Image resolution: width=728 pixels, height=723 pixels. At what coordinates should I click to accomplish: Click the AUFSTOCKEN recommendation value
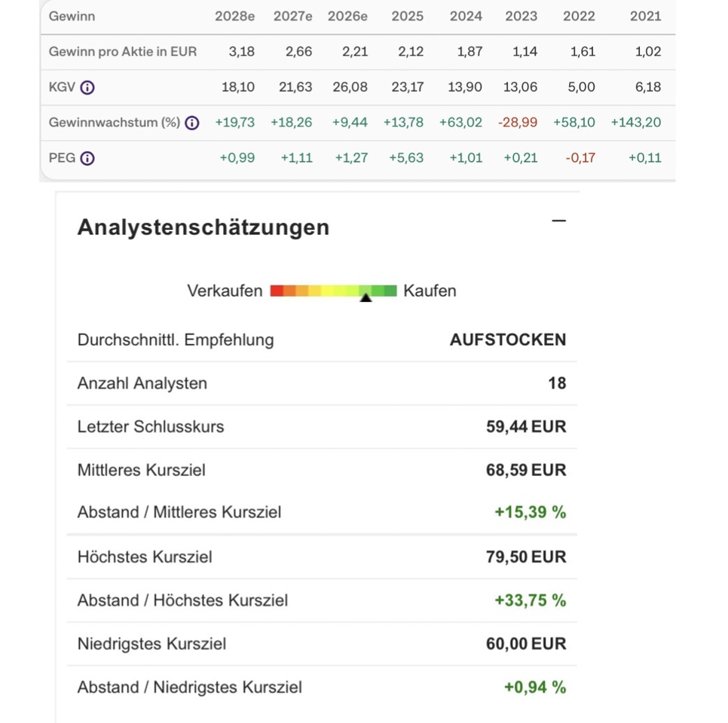(507, 340)
